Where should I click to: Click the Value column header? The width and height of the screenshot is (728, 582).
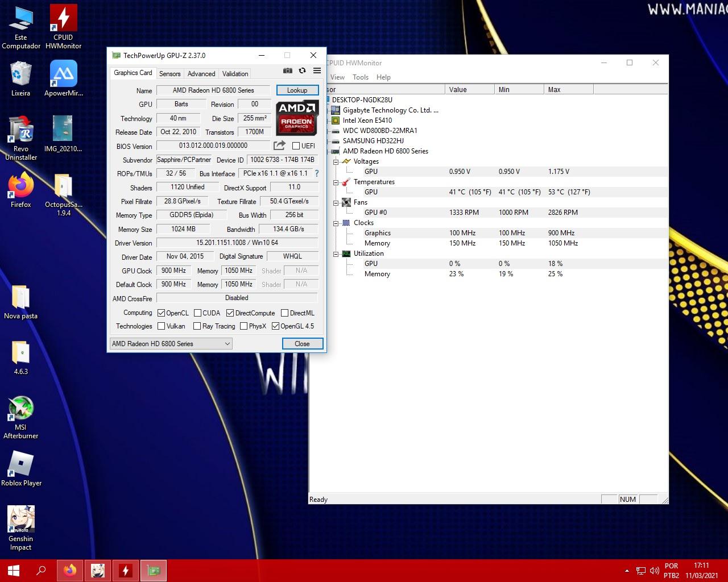click(x=470, y=90)
